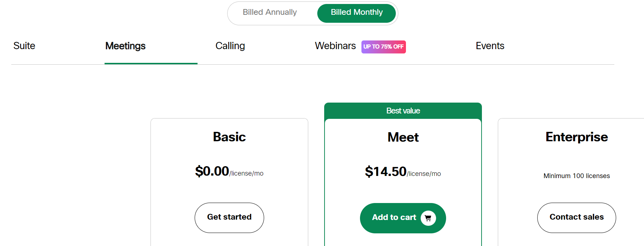Click the UP TO 75% OFF badge
The height and width of the screenshot is (246, 644).
(384, 47)
